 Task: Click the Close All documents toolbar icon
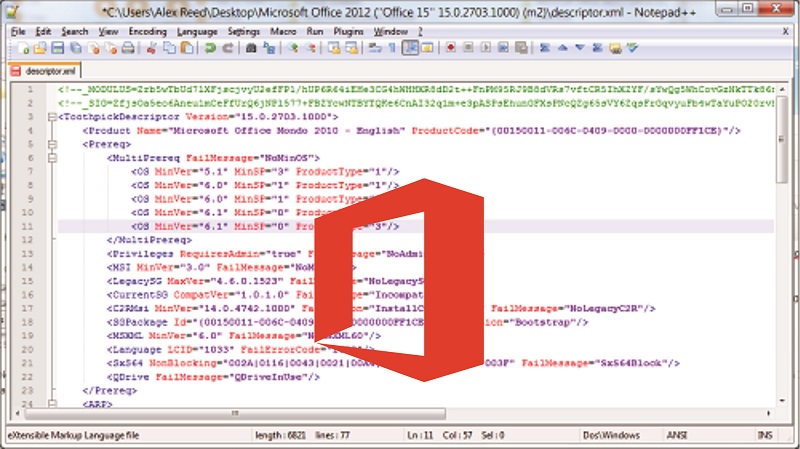click(111, 48)
